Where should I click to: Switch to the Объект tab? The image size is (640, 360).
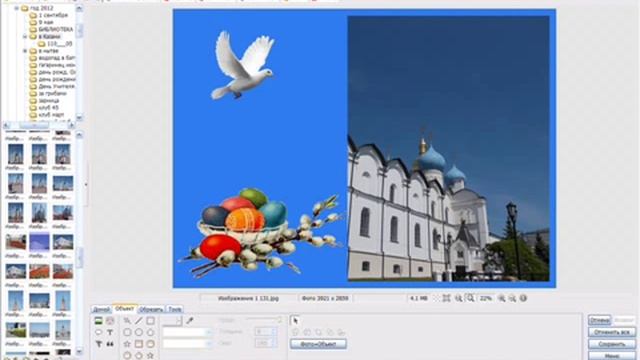(x=125, y=309)
